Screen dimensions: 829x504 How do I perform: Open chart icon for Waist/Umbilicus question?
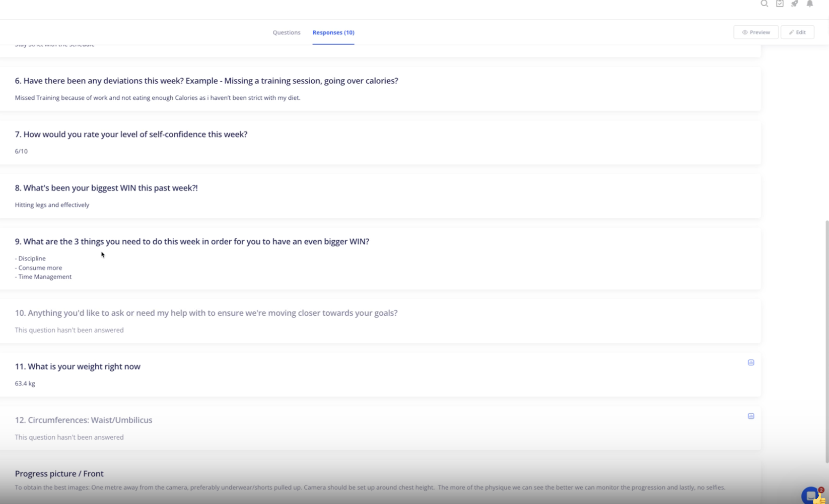[x=751, y=416]
